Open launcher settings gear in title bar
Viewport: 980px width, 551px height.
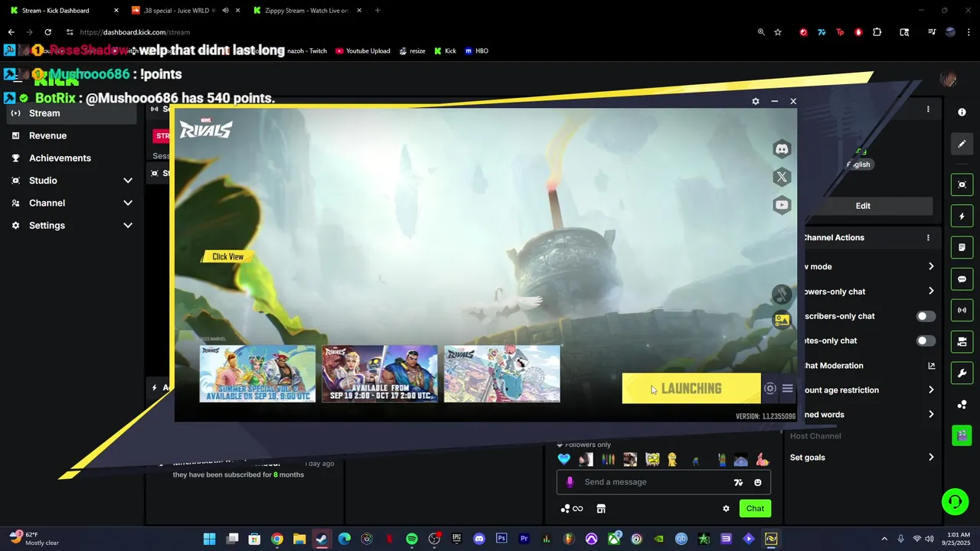756,101
